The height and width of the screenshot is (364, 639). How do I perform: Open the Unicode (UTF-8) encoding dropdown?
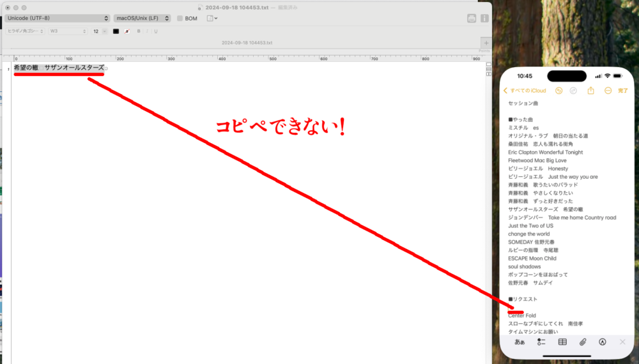tap(57, 19)
